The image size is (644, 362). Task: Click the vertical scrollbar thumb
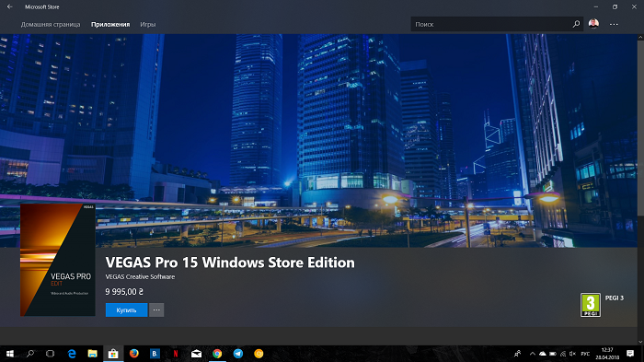pyautogui.click(x=640, y=127)
